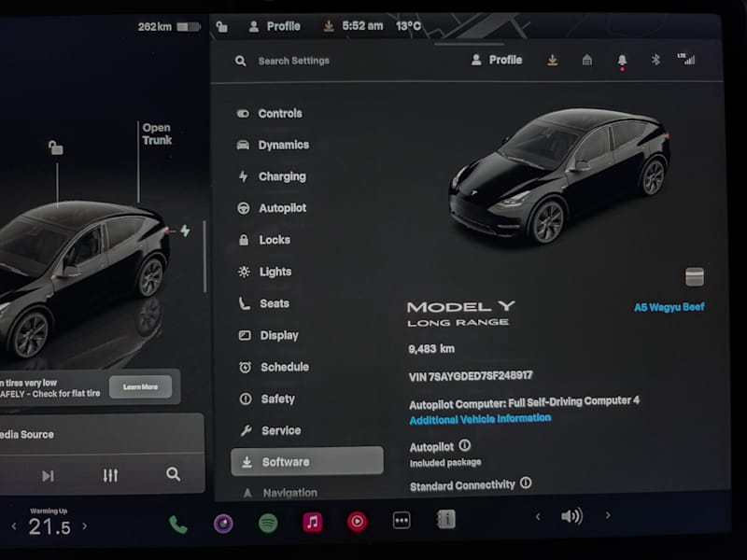
Task: Open Profile in the settings header
Action: click(497, 60)
